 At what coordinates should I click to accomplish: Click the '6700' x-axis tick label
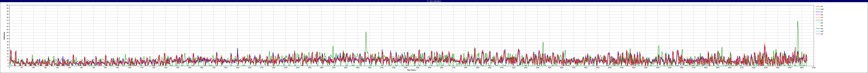click(x=814, y=68)
